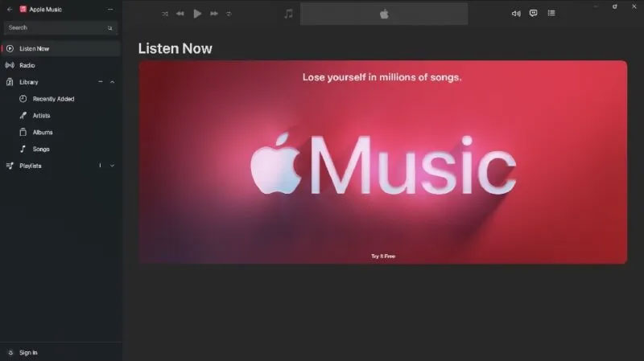Click the Albums icon in sidebar
The height and width of the screenshot is (361, 644).
(x=23, y=132)
